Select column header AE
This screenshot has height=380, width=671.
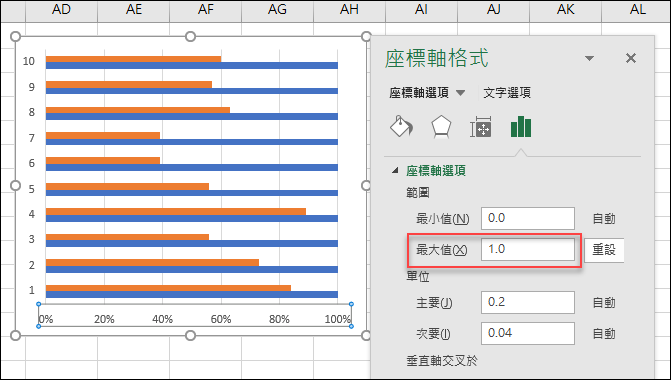pyautogui.click(x=134, y=10)
